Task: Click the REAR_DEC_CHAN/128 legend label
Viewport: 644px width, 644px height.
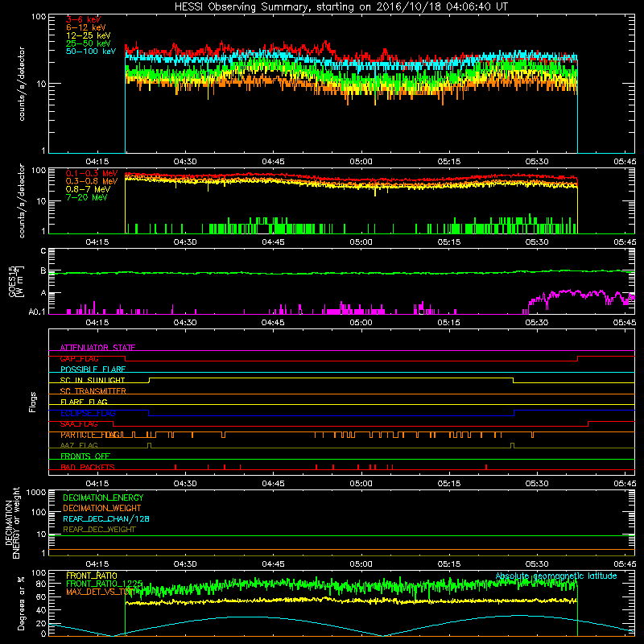Action: tap(106, 518)
